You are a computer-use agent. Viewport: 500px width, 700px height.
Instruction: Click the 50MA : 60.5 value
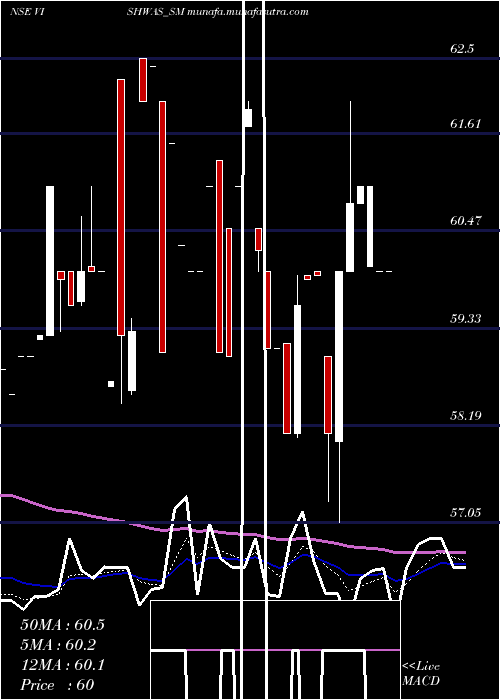coord(62,625)
